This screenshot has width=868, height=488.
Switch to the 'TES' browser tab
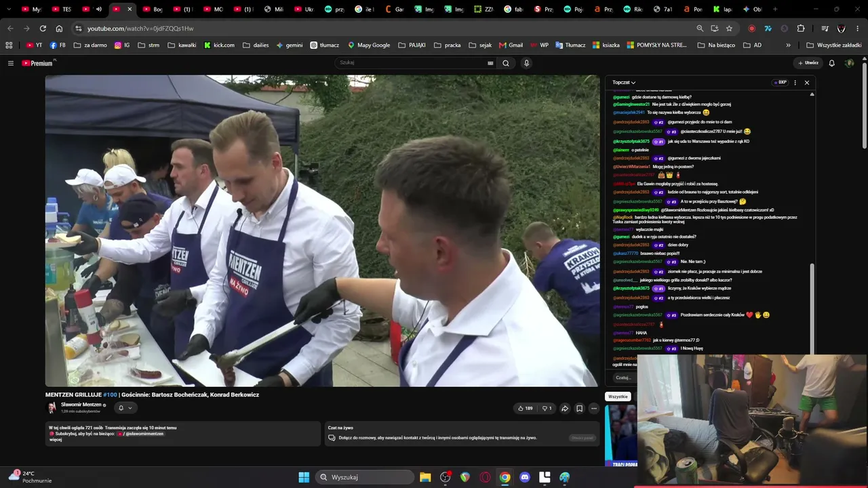[x=61, y=9]
